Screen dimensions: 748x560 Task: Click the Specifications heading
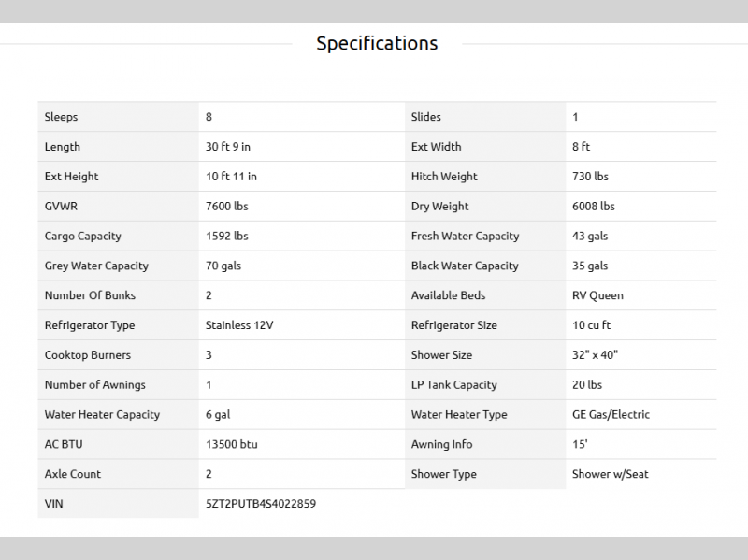click(377, 43)
